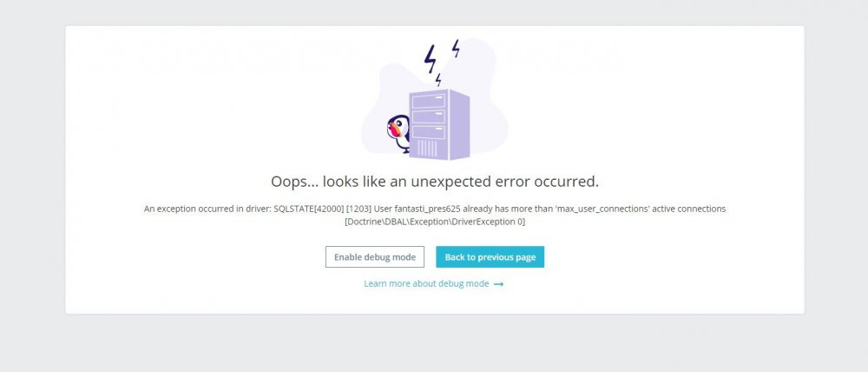Click the largest lightning bolt icon
Image resolution: width=868 pixels, height=372 pixels.
431,59
